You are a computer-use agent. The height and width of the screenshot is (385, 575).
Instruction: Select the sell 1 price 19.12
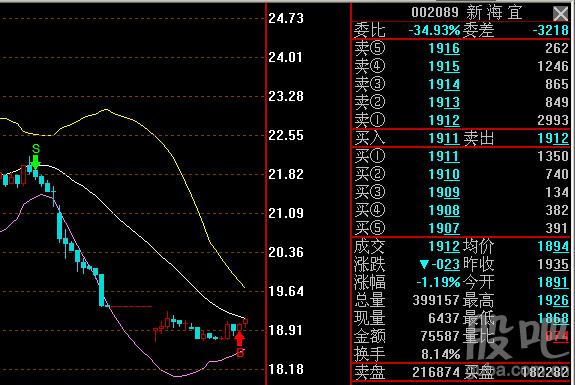point(444,120)
